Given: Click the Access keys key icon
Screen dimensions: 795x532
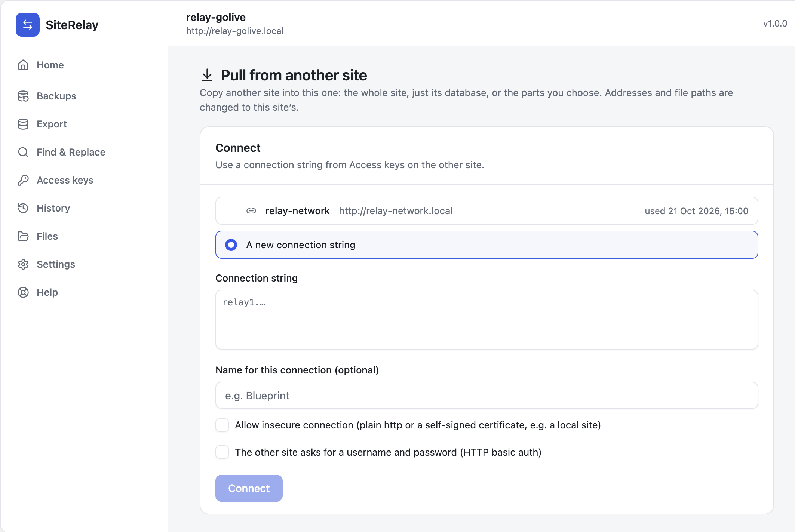Looking at the screenshot, I should coord(23,180).
